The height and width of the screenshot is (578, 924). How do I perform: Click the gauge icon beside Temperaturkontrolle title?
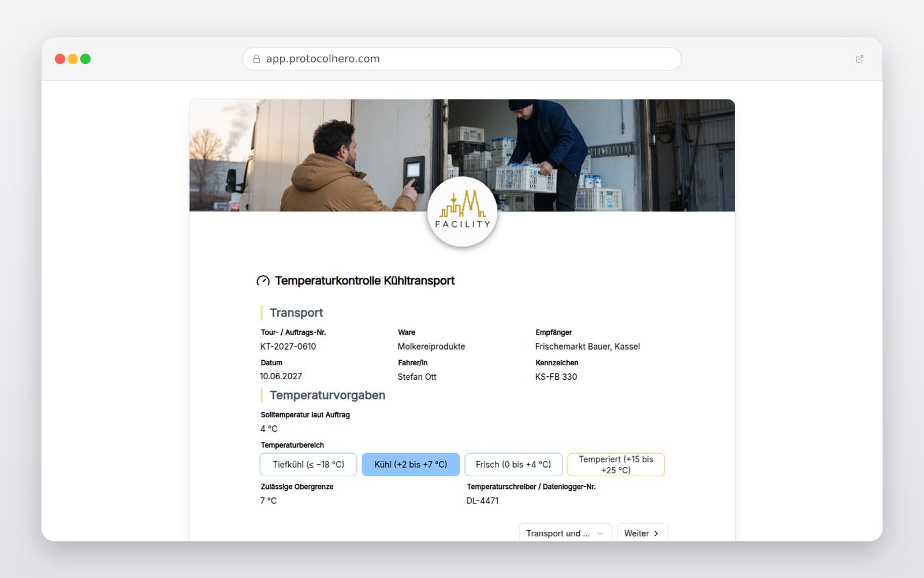click(263, 281)
